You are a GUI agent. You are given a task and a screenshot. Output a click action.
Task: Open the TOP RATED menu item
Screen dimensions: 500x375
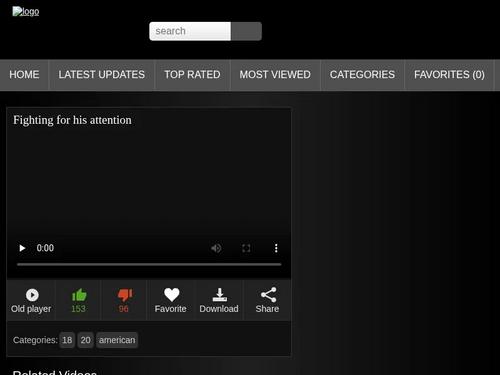pos(192,75)
